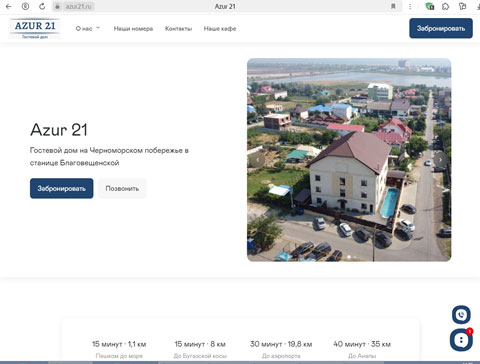
Task: Click the hero "Забронировать" button under description
Action: tap(62, 188)
